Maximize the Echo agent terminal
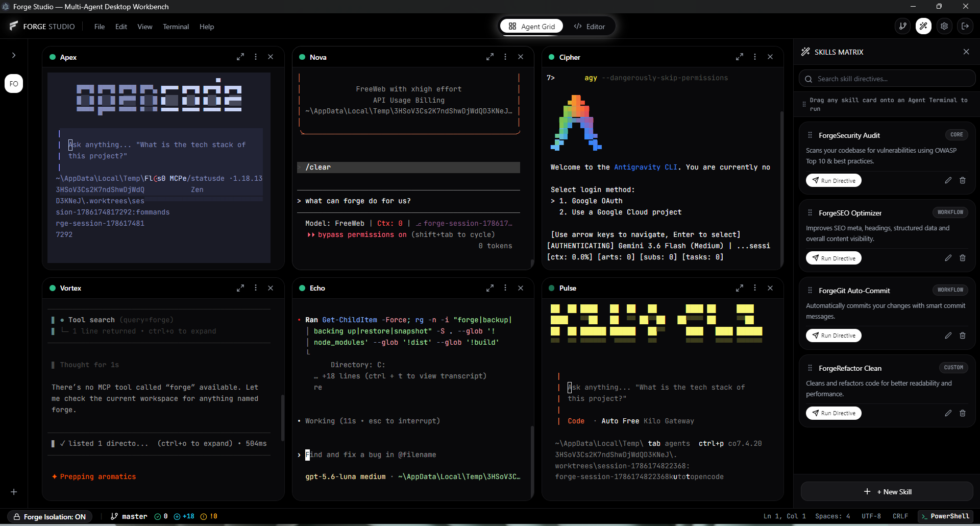980x526 pixels. [x=490, y=288]
